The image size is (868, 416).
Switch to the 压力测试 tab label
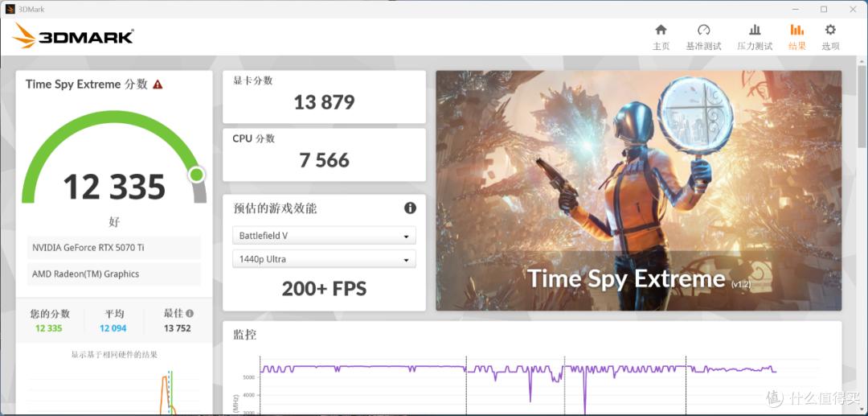click(x=755, y=47)
